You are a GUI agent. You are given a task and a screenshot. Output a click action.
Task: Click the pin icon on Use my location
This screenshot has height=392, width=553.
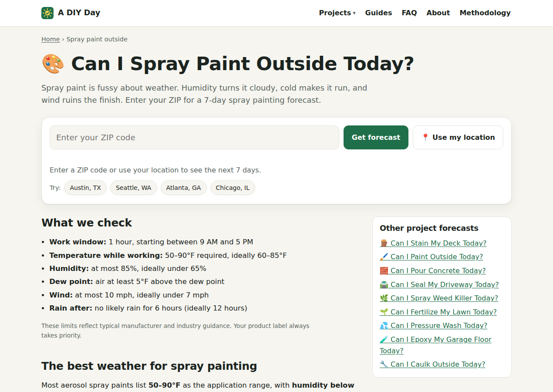pos(425,138)
